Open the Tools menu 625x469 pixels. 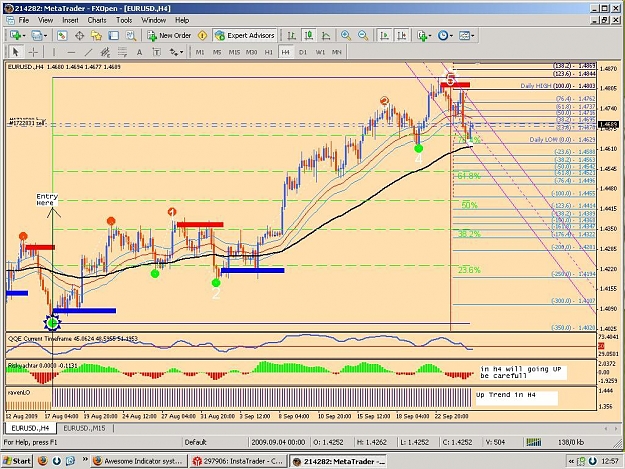pyautogui.click(x=124, y=20)
